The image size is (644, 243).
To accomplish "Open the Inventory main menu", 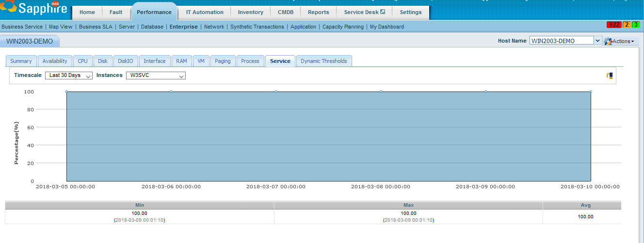I will pos(250,12).
